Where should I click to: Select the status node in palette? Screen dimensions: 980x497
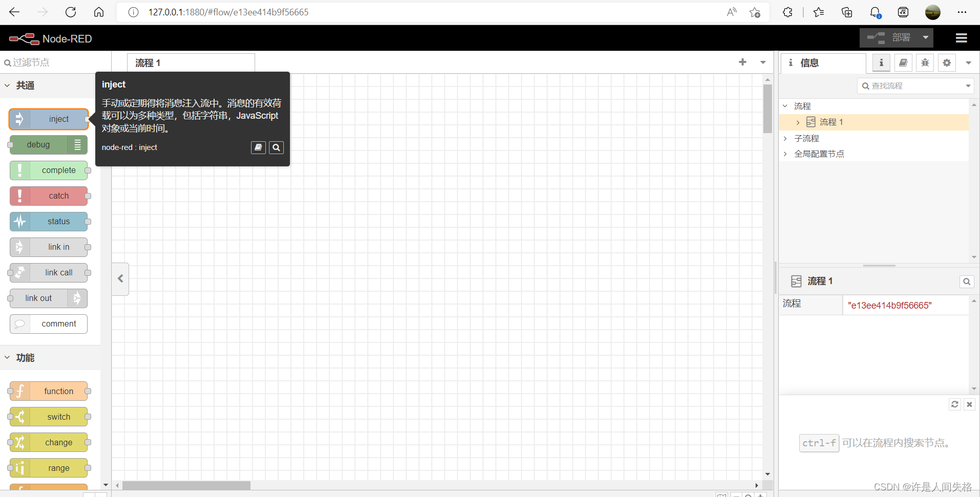click(49, 222)
